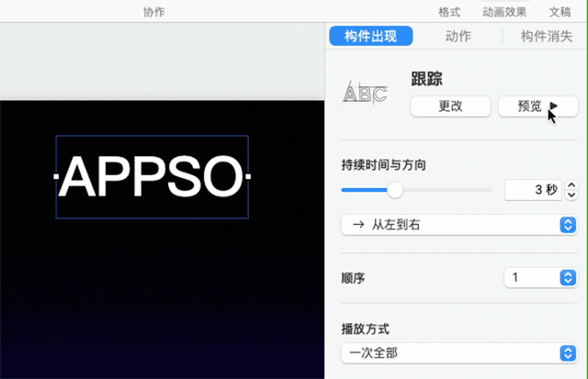Click the 更改 change effect button
Screen dimensions: 588x379
point(450,106)
